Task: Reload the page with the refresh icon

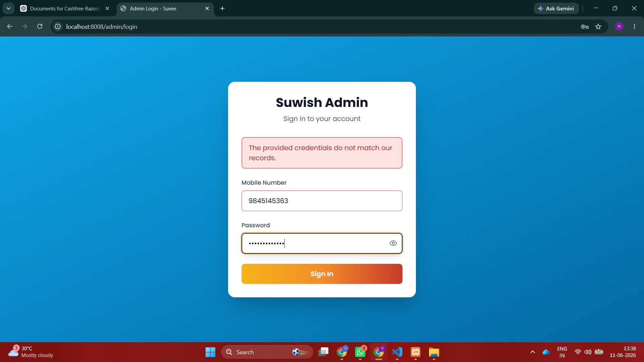Action: [40, 26]
